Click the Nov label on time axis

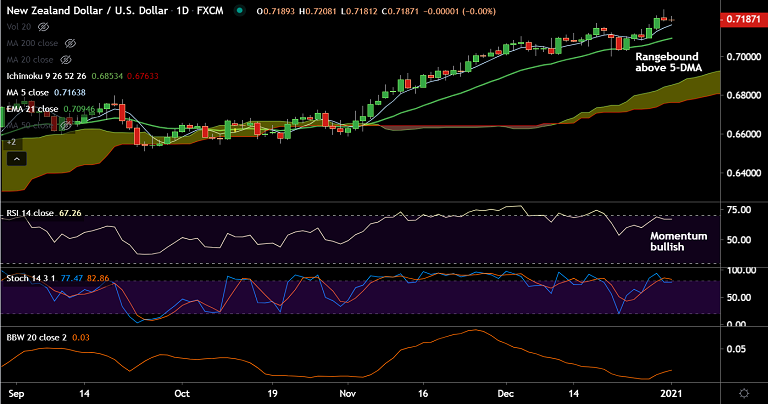point(347,394)
